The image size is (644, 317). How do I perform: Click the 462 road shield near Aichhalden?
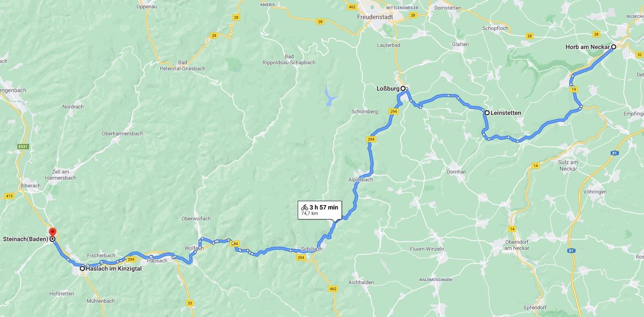[x=333, y=288]
